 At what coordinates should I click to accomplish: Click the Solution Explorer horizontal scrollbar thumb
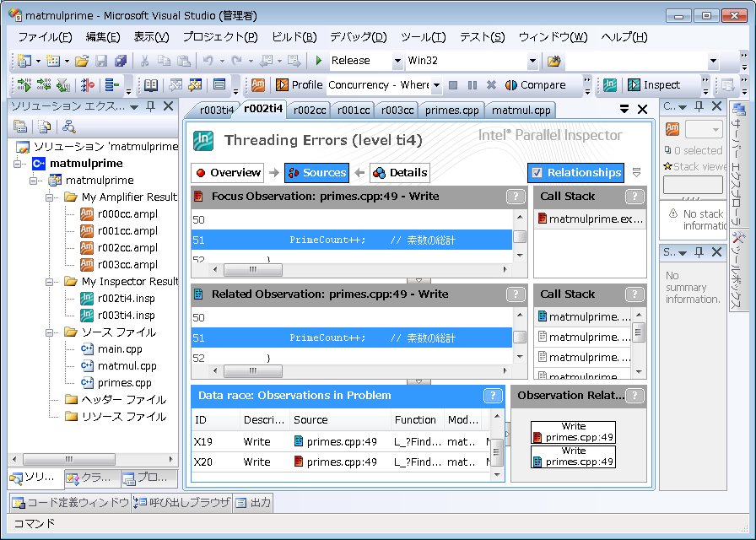[x=69, y=459]
